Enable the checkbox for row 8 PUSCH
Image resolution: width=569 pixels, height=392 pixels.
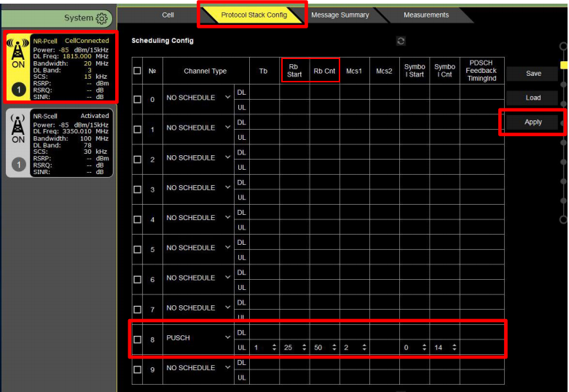(137, 339)
